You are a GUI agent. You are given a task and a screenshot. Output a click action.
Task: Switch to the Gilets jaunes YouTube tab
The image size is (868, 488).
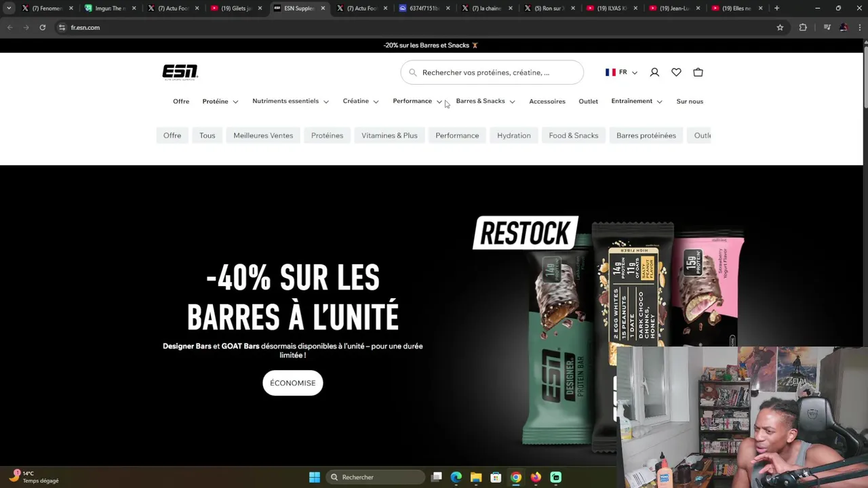coord(236,8)
